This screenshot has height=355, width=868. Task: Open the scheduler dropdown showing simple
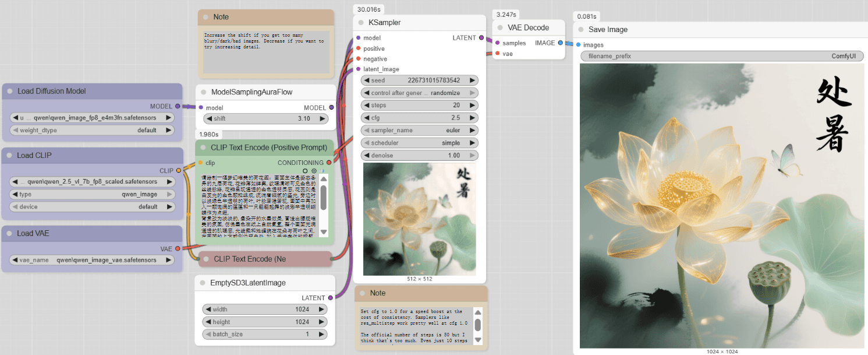pyautogui.click(x=419, y=143)
